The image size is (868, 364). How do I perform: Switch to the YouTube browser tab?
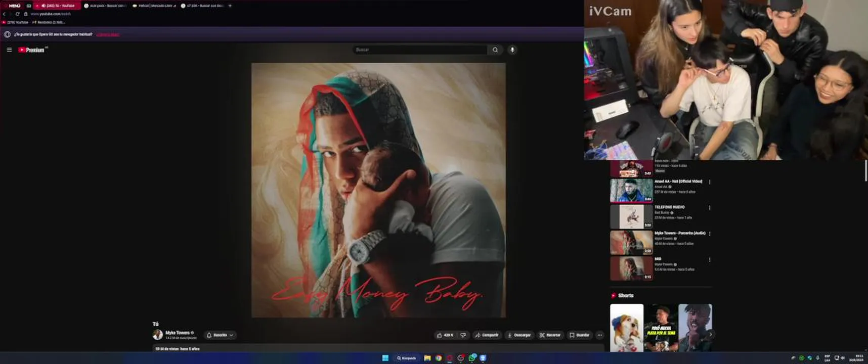[x=57, y=6]
